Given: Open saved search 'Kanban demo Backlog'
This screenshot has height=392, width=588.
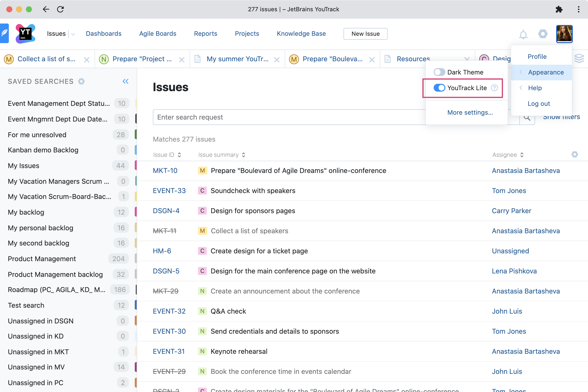Looking at the screenshot, I should pos(43,150).
